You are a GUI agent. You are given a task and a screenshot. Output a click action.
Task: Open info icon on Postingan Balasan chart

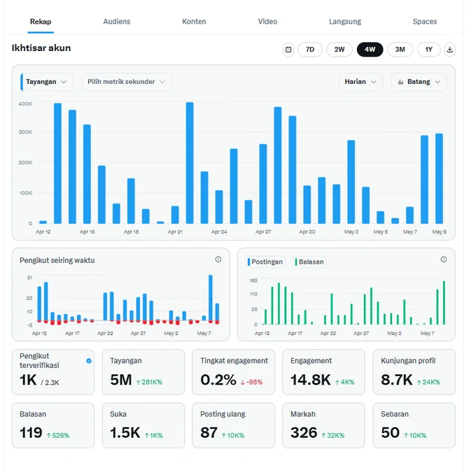point(444,259)
